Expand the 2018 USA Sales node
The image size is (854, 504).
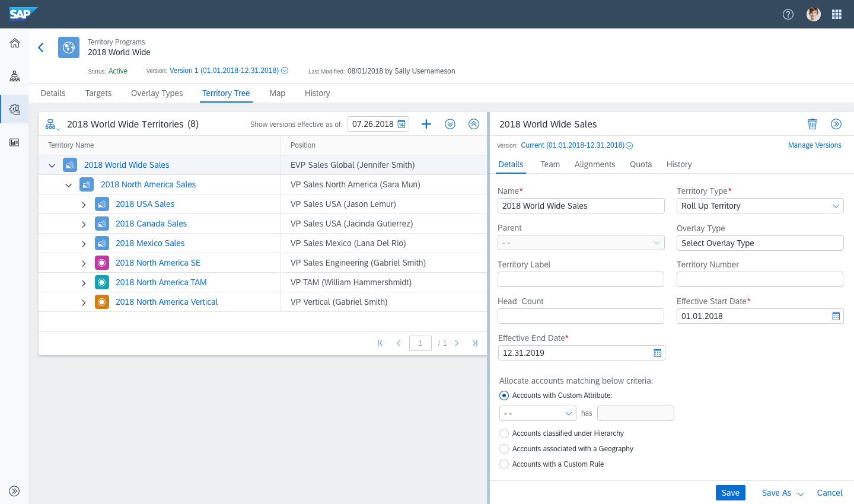[x=84, y=205]
